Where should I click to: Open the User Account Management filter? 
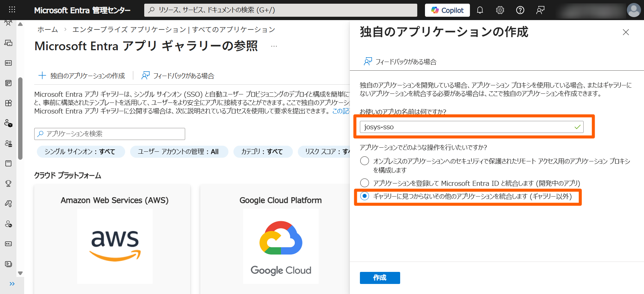pos(179,152)
